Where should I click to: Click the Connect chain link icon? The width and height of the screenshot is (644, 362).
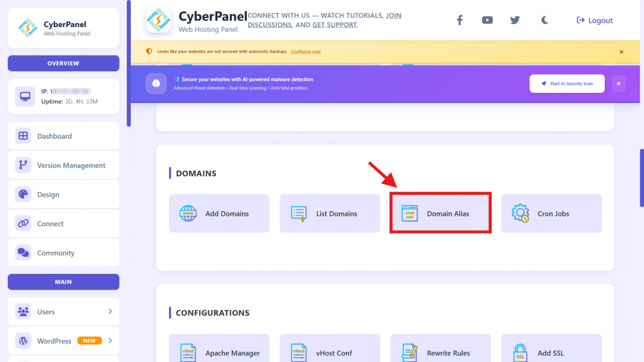23,223
